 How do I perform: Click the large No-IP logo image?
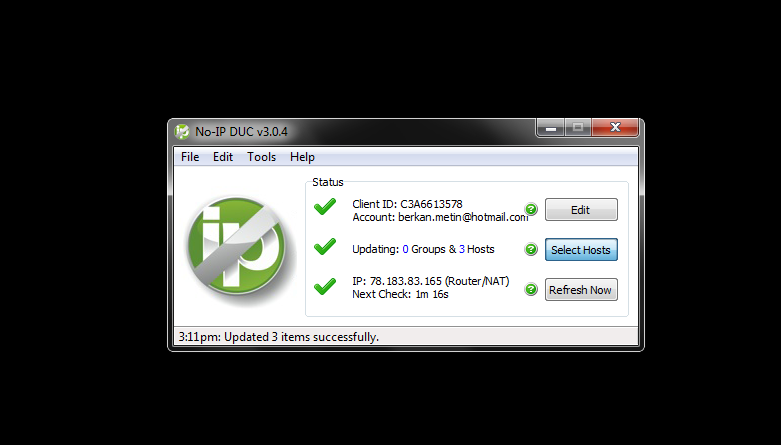[237, 246]
